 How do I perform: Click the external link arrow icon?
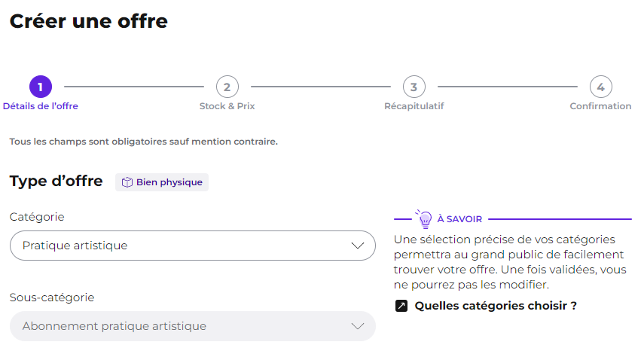pos(401,306)
